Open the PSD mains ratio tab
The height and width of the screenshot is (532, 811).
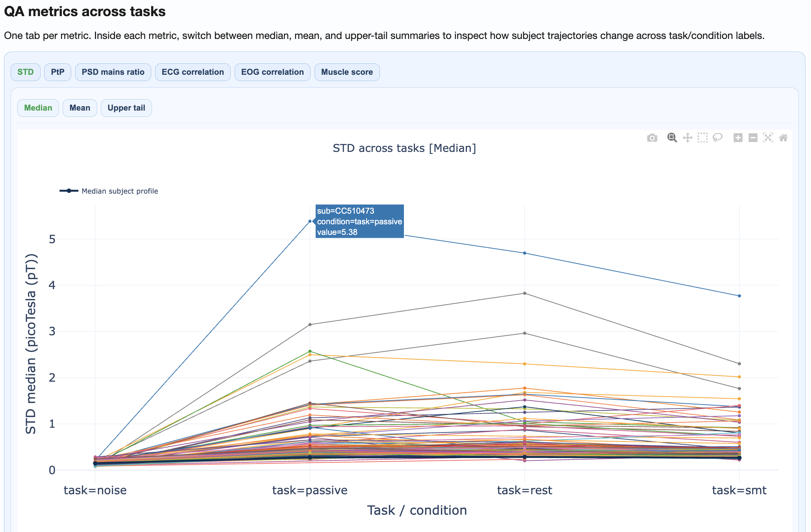[x=113, y=72]
